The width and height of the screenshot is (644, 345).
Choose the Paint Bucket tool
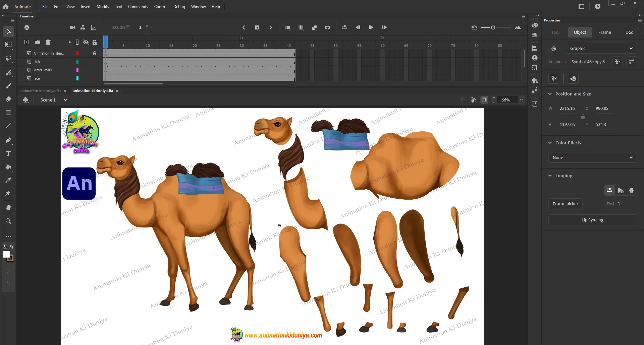pyautogui.click(x=8, y=167)
